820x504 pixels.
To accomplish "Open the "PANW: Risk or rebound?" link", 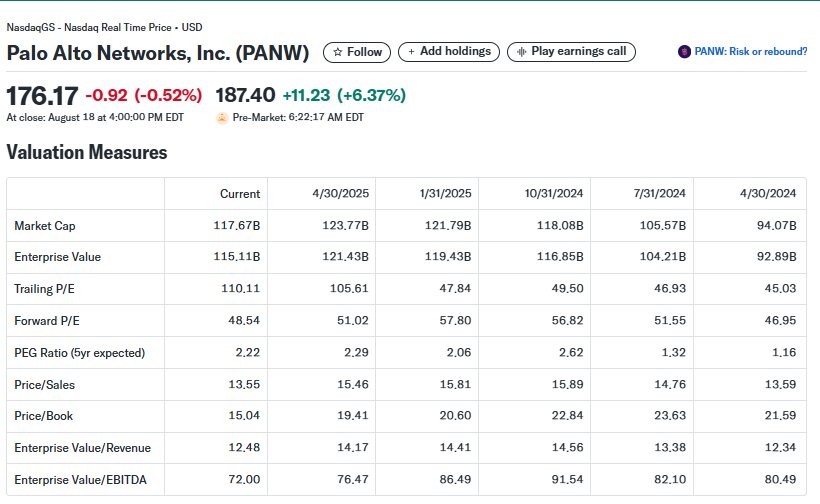I will click(751, 52).
